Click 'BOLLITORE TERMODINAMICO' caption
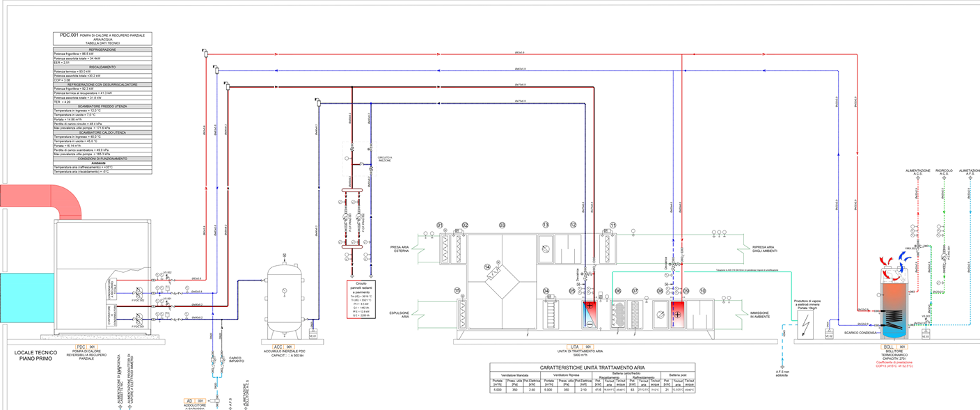 893,354
